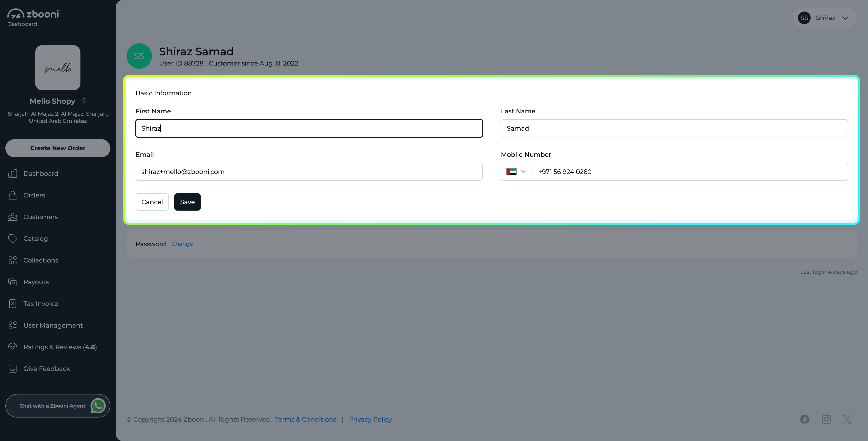Navigate to Catalog
Screen dimensions: 868x441
tap(36, 239)
